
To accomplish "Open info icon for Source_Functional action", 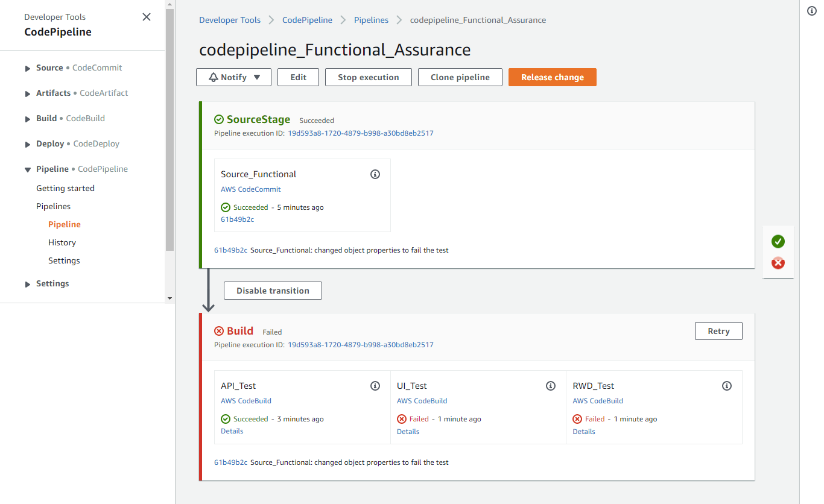I will tap(375, 174).
